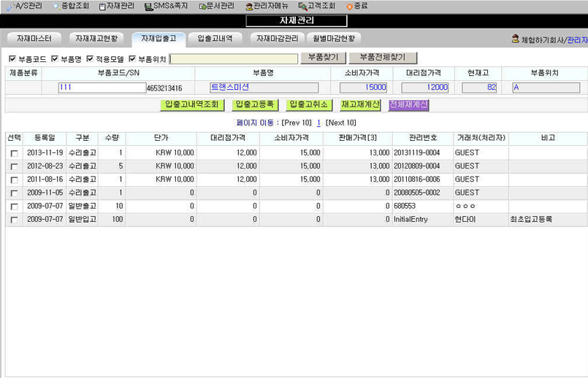Toggle the 적용모델 checkbox
588x378 pixels.
coord(90,59)
